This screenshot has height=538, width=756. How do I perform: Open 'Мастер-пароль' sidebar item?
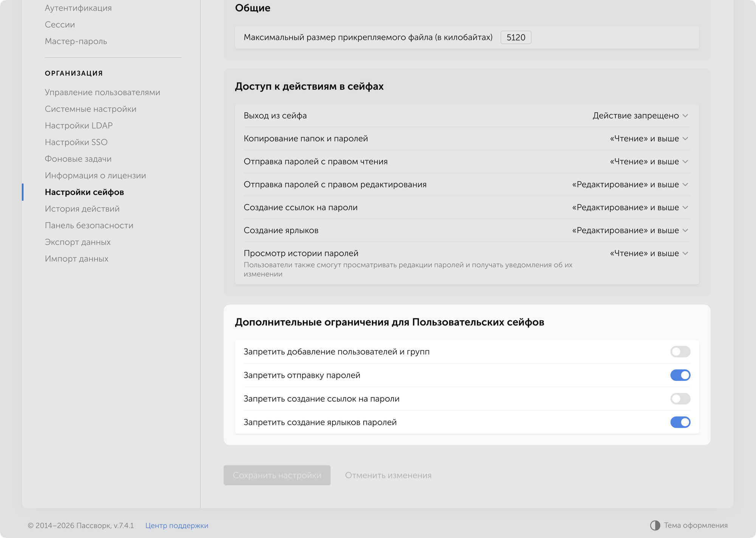point(76,41)
